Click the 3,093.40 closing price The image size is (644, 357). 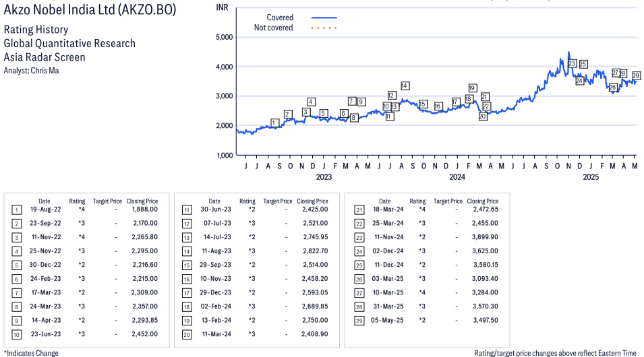point(485,279)
